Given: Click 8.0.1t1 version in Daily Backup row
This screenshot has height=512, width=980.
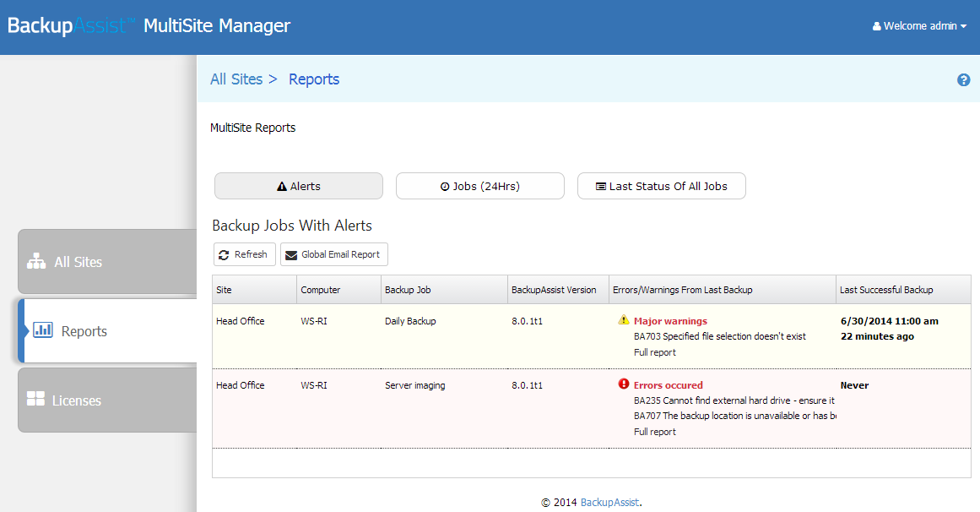Looking at the screenshot, I should pyautogui.click(x=527, y=321).
